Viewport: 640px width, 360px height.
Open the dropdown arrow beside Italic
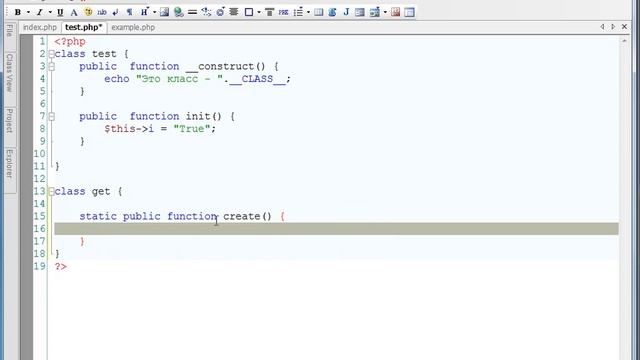[50, 12]
